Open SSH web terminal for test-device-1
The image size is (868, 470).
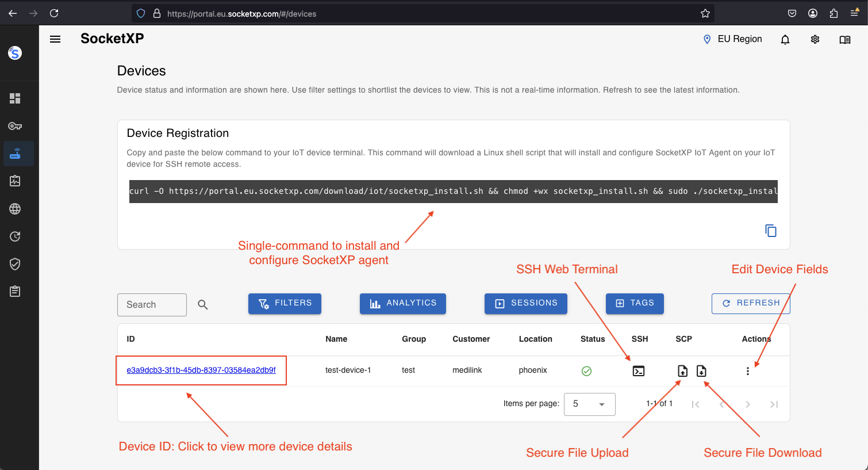[639, 371]
